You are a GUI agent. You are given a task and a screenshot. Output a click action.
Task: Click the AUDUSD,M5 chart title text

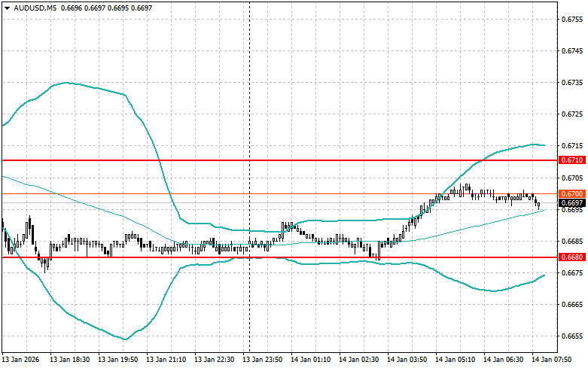[x=35, y=8]
